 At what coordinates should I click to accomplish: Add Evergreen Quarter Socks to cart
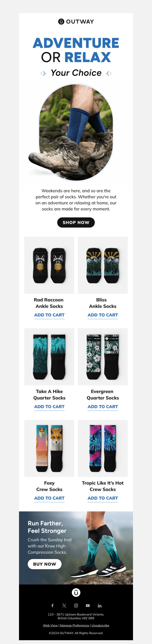pyautogui.click(x=103, y=406)
